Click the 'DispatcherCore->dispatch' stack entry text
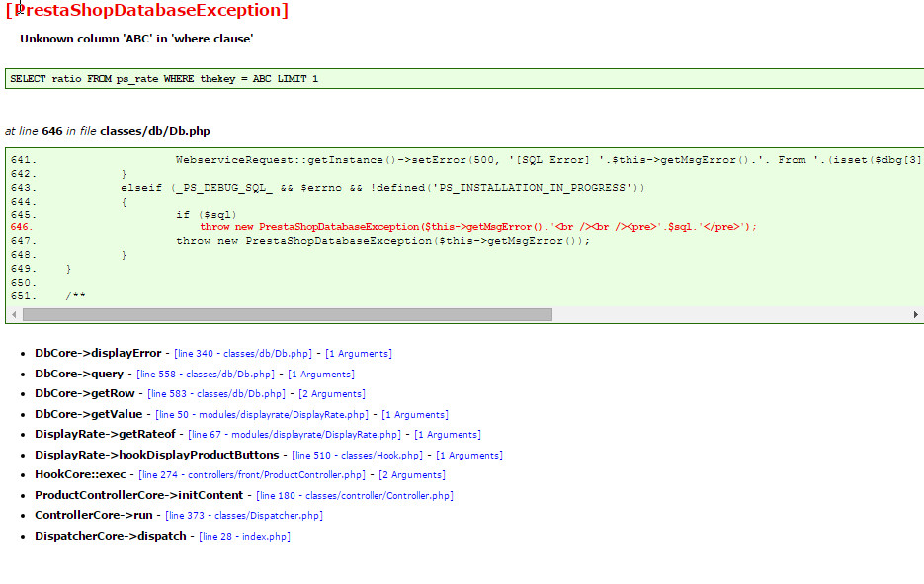 (x=111, y=536)
